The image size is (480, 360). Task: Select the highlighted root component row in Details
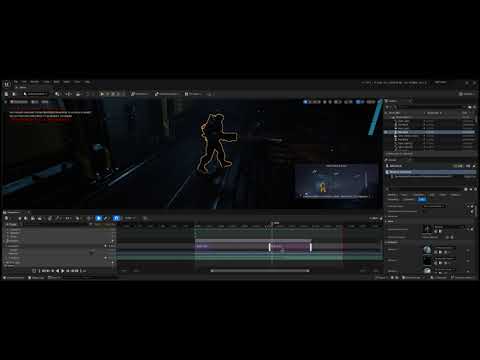click(x=431, y=172)
